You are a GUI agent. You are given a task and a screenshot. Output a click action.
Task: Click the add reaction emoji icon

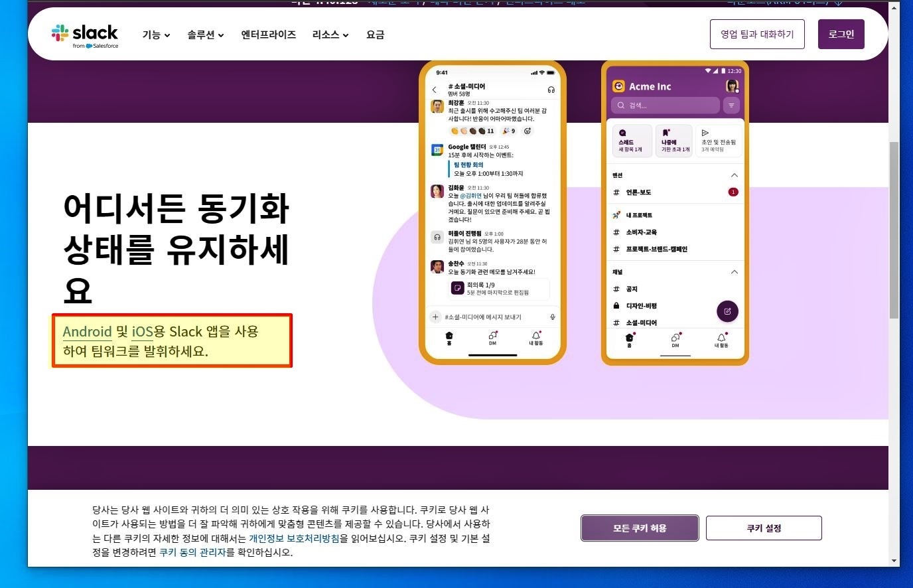coord(527,131)
